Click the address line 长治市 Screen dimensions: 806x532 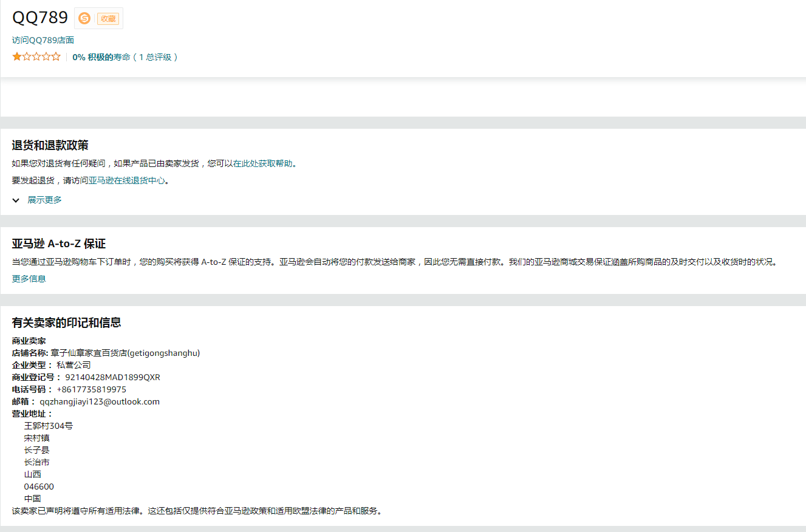[x=37, y=462]
